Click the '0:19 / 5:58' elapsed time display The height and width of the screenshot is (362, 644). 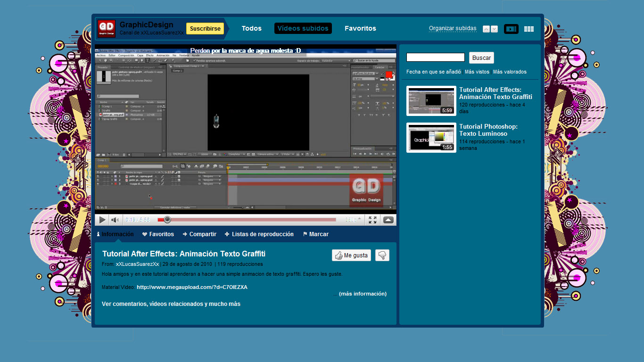137,220
